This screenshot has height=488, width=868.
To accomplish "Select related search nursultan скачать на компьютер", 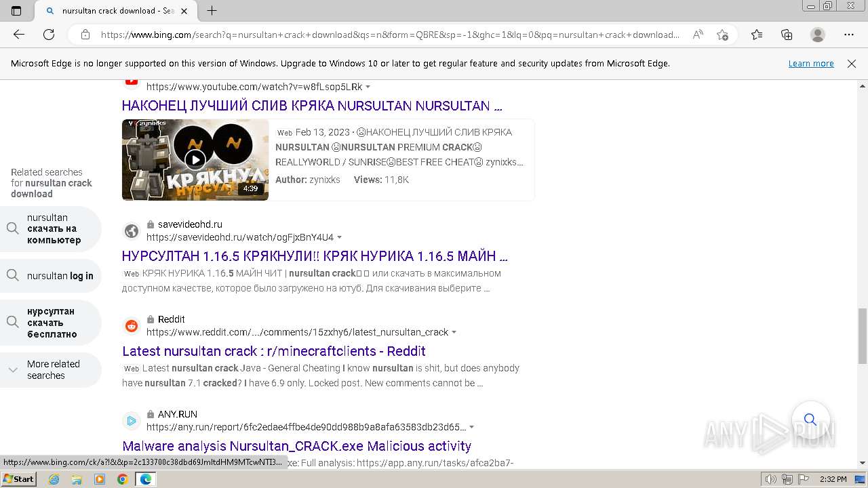I will click(51, 228).
